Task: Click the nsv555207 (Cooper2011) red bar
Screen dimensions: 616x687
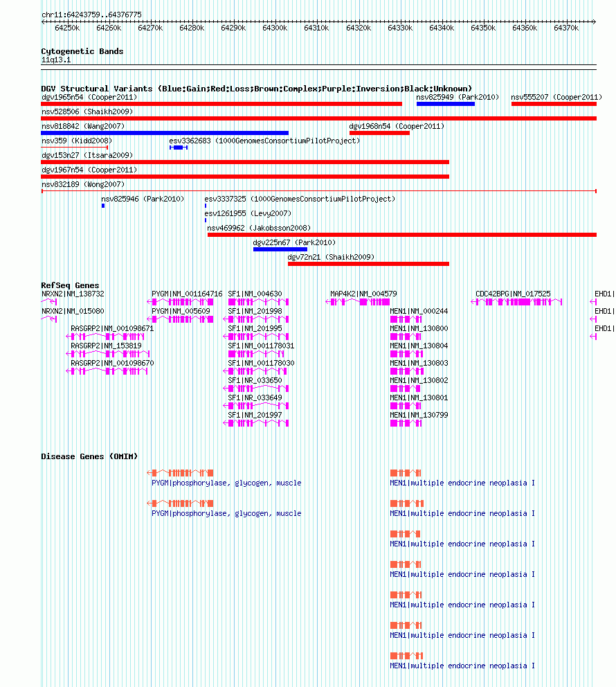Action: tap(554, 104)
